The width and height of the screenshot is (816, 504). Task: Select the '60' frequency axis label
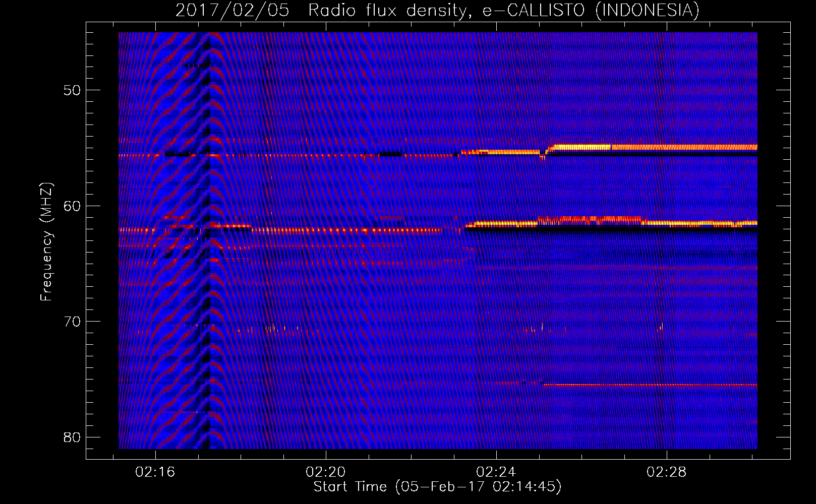(x=72, y=206)
